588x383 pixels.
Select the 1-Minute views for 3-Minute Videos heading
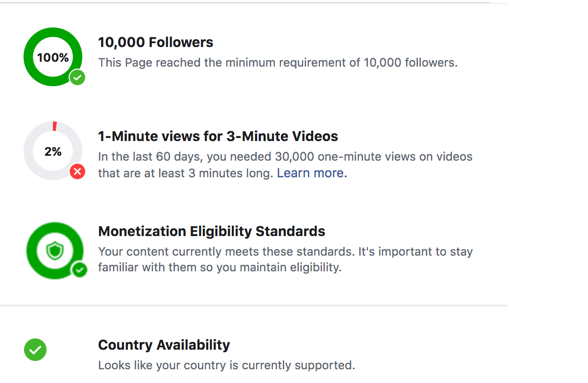218,136
